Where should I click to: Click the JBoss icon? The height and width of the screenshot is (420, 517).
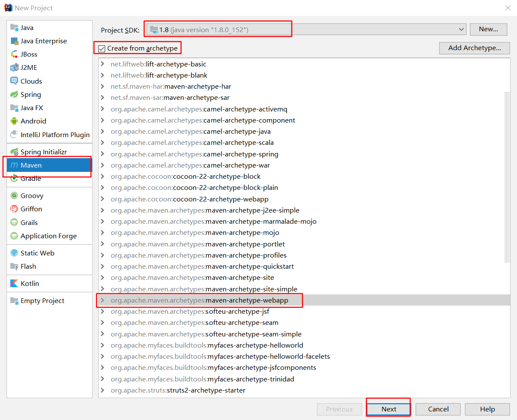click(14, 54)
